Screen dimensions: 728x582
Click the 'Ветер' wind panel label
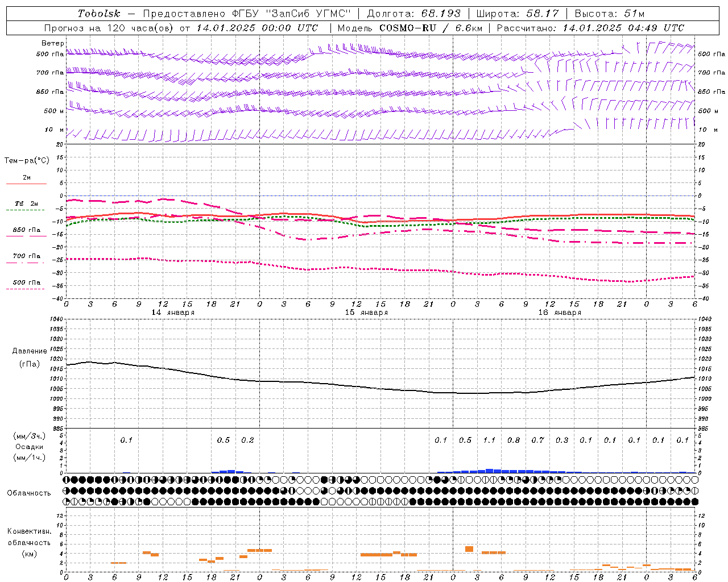[x=53, y=43]
